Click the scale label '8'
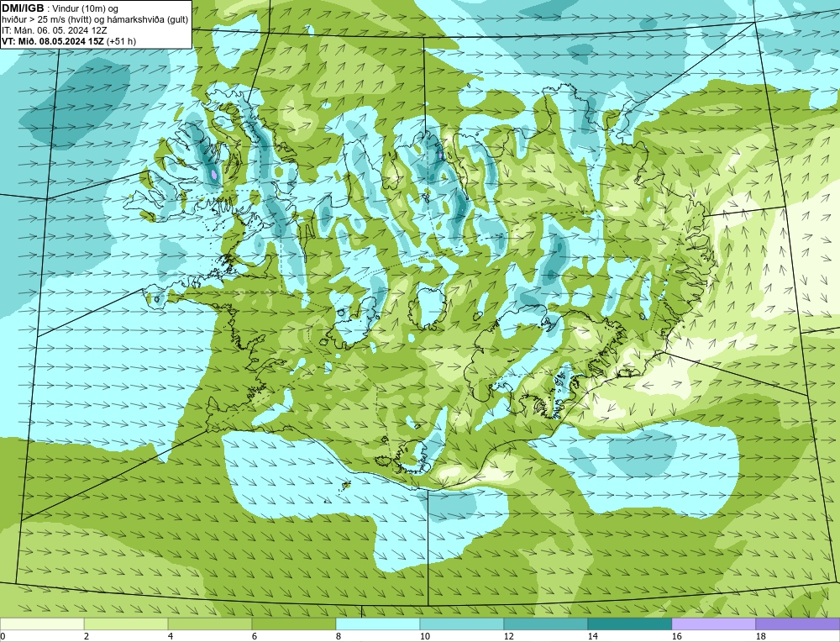The width and height of the screenshot is (840, 642). pos(338,636)
